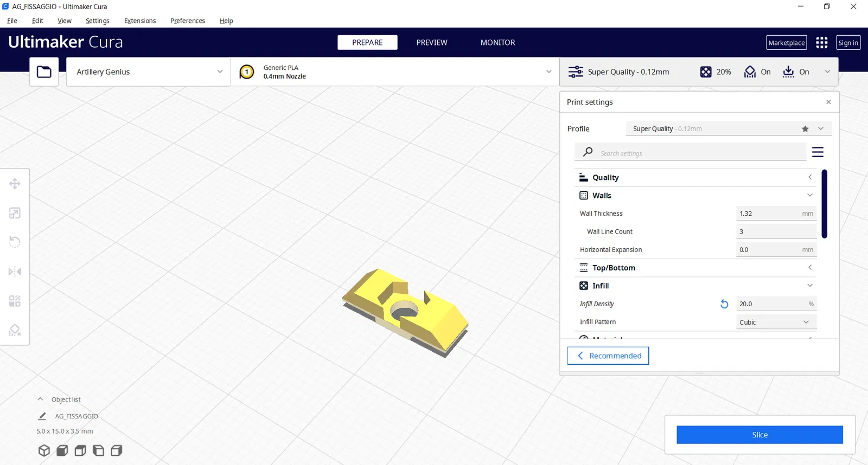Click the Wall Line Count field
Viewport: 868px width, 465px height.
click(x=776, y=231)
